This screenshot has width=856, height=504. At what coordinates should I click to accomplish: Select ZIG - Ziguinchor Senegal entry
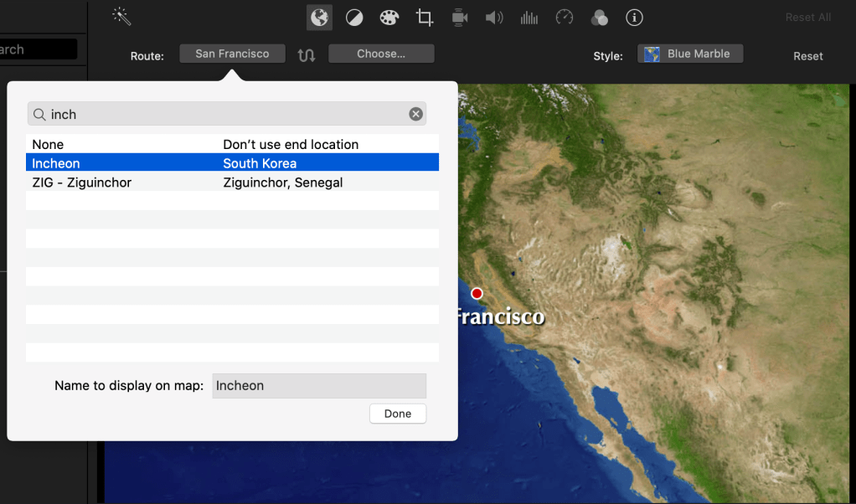click(232, 183)
